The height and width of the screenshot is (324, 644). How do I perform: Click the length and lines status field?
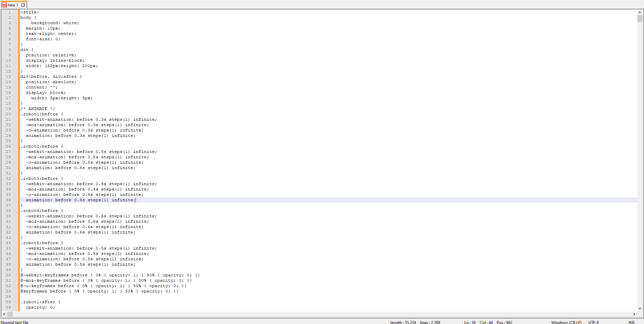(x=415, y=322)
